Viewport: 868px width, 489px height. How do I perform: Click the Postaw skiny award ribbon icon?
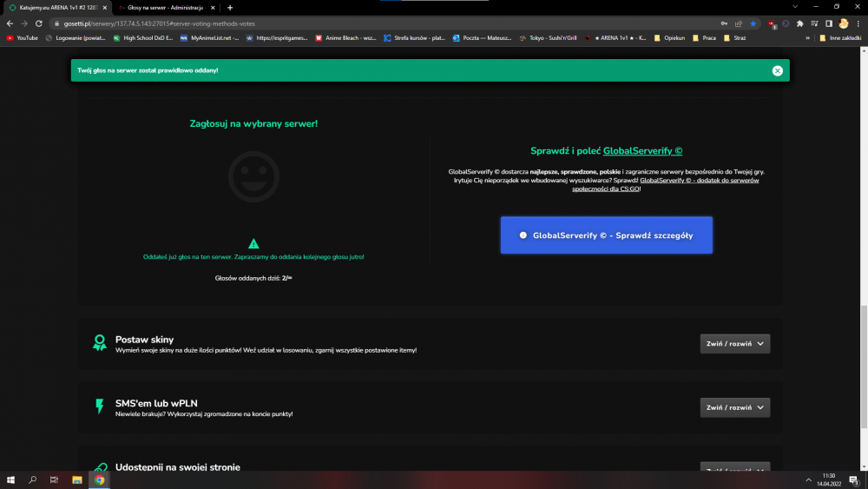pyautogui.click(x=100, y=343)
